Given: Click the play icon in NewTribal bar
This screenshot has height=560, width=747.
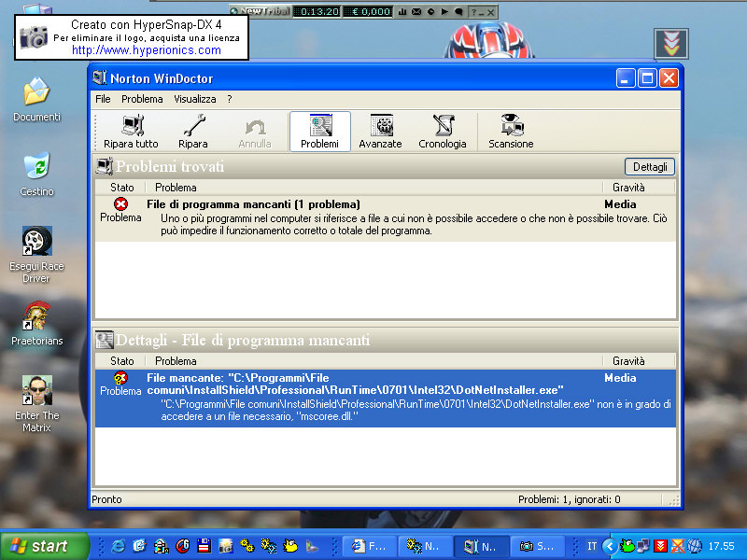Looking at the screenshot, I should tap(444, 11).
